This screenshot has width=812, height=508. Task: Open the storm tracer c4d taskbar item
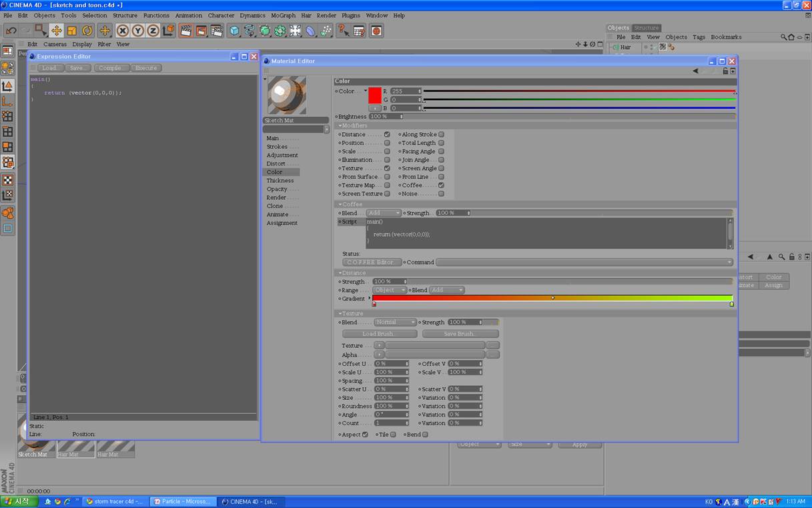tap(115, 501)
